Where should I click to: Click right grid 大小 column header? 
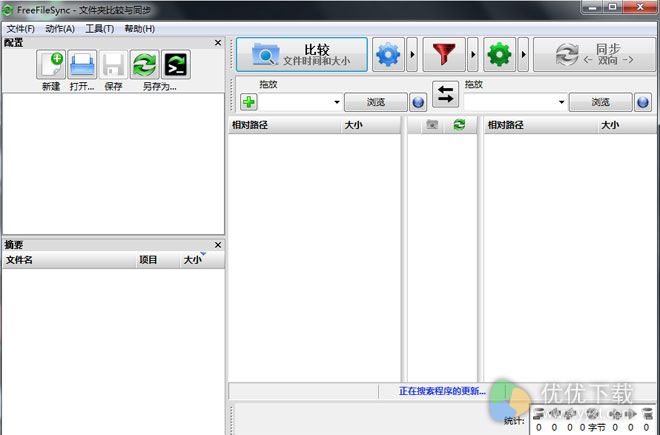coord(627,125)
